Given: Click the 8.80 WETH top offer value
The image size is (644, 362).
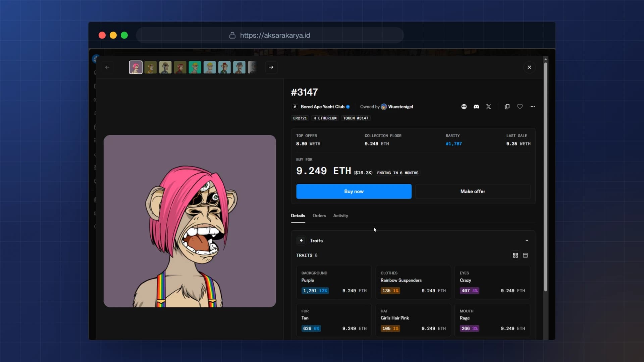Looking at the screenshot, I should 308,144.
